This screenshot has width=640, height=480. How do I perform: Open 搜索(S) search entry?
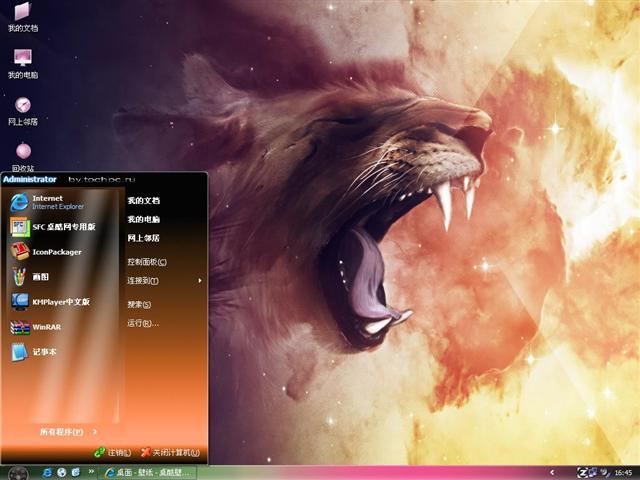tap(139, 304)
